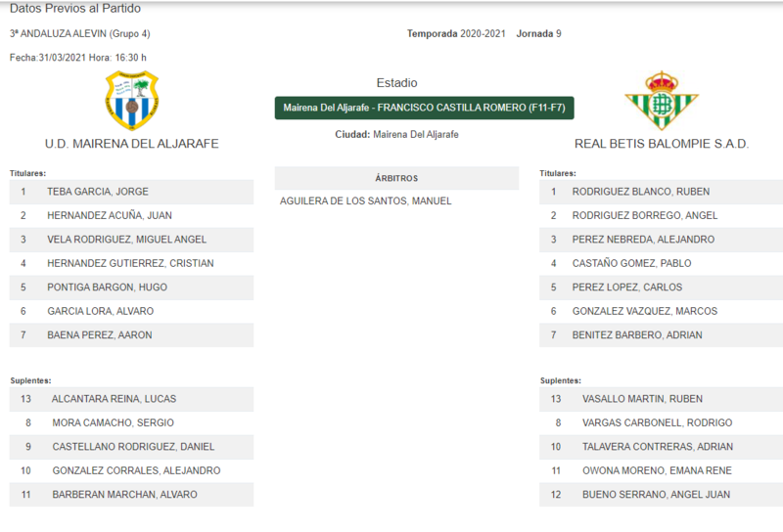Click BAENA PEREZ, AARON entry
The image size is (783, 532).
click(131, 335)
